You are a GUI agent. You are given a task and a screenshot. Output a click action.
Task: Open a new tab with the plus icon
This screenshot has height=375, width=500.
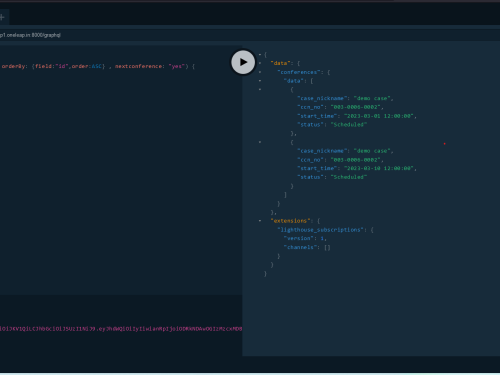click(2, 17)
